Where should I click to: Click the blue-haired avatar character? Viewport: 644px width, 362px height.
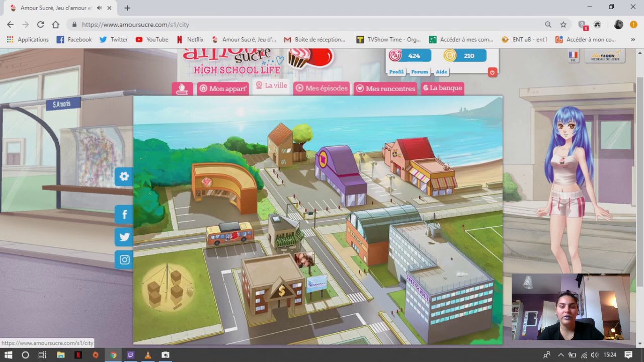(571, 189)
